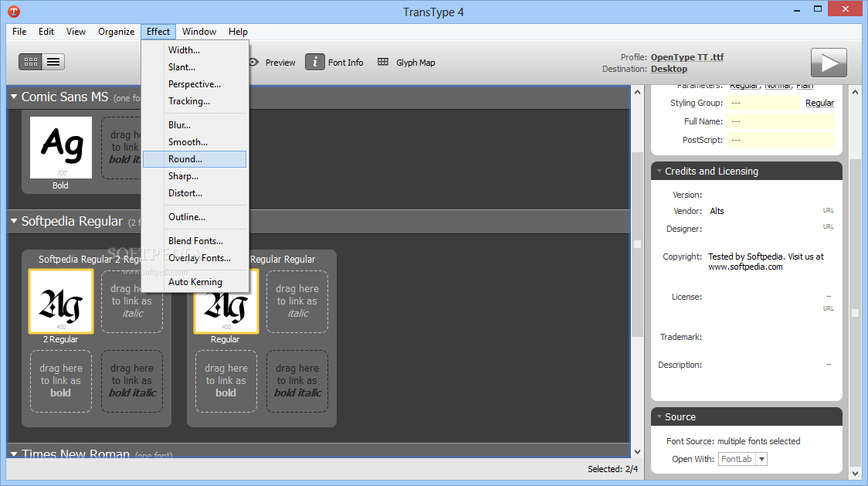Viewport: 868px width, 486px height.
Task: Choose Width... from Effect menu
Action: coord(195,50)
